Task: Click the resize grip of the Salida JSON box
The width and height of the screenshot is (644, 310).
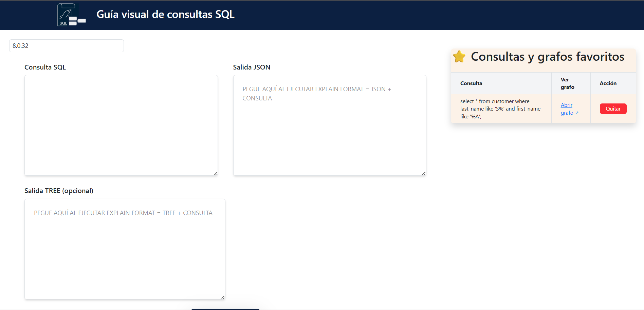Action: coord(424,173)
